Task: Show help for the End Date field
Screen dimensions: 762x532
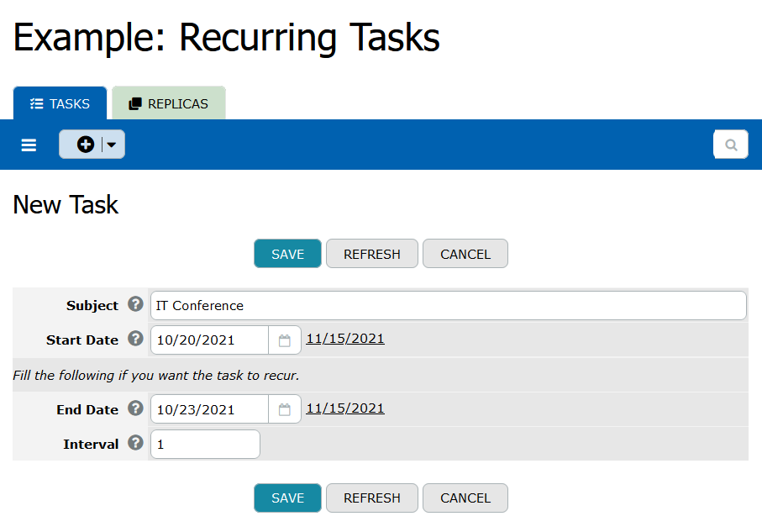Action: (135, 409)
